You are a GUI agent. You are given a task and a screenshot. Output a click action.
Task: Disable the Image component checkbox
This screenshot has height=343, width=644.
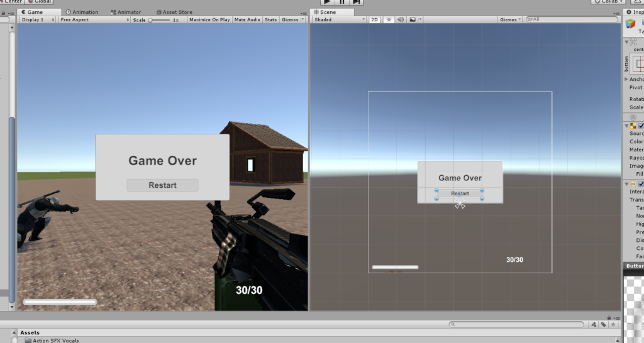point(641,126)
